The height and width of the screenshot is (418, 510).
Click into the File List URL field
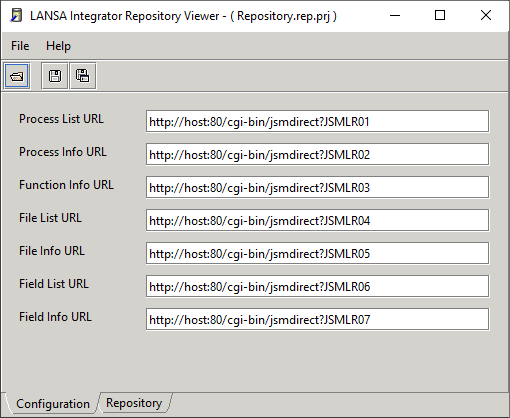pos(317,220)
